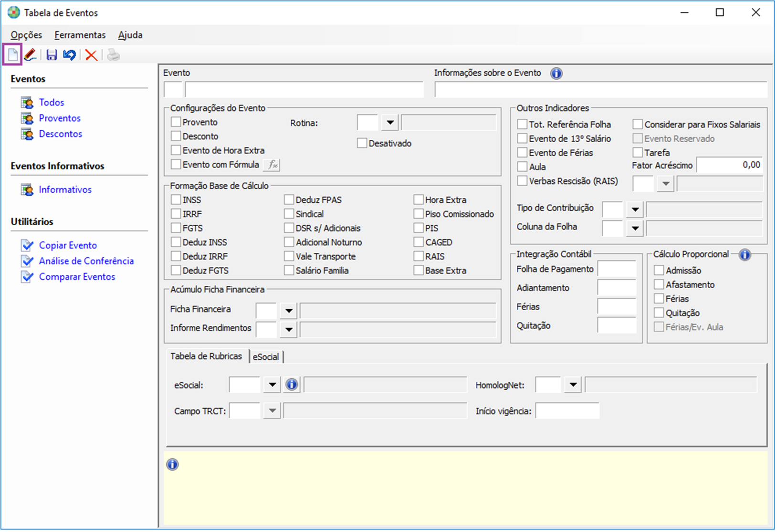The width and height of the screenshot is (777, 532).
Task: Open the Ferramentas menu
Action: click(80, 35)
